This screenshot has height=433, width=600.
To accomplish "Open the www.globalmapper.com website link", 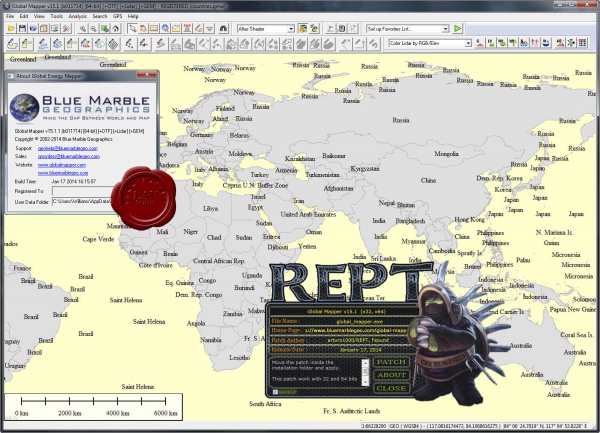I will click(x=62, y=165).
